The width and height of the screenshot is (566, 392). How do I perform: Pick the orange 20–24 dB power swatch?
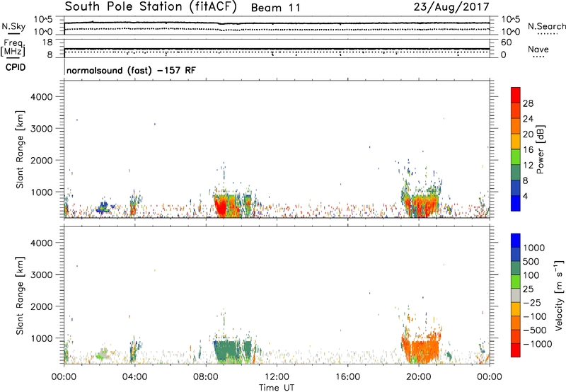pyautogui.click(x=516, y=126)
